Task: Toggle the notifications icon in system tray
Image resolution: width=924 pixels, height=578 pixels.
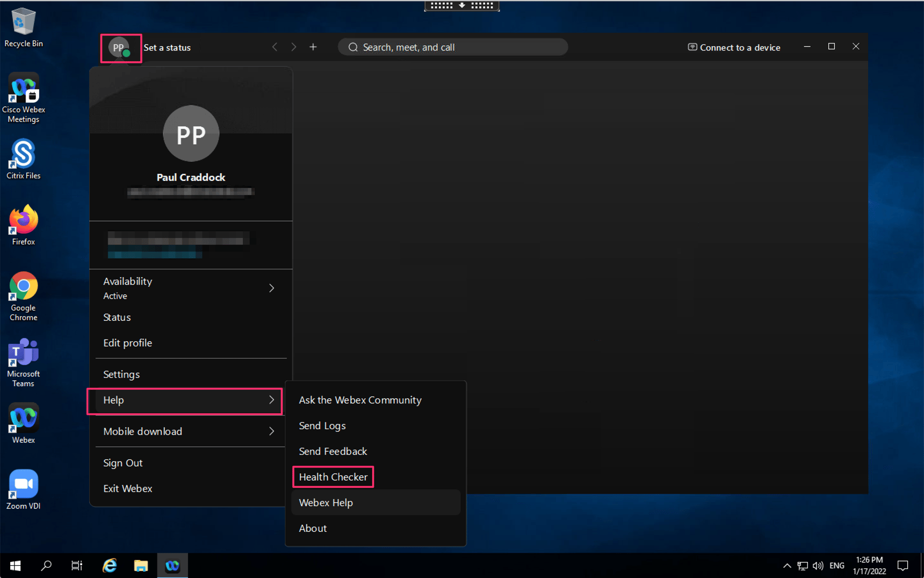Action: point(904,565)
